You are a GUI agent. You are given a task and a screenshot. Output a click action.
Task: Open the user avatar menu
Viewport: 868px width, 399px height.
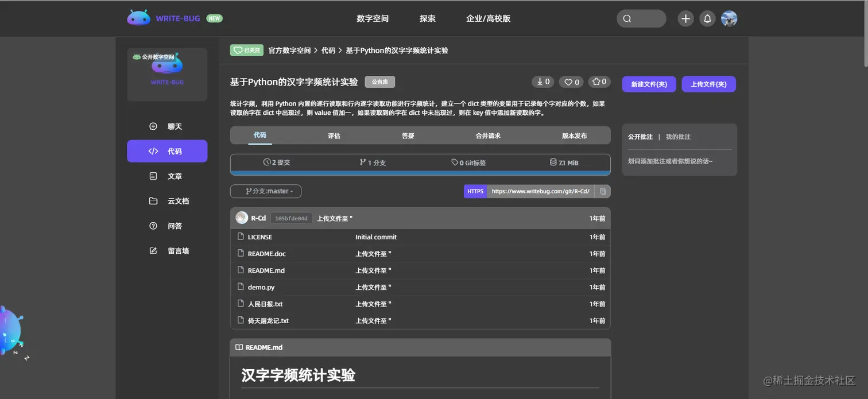point(729,18)
